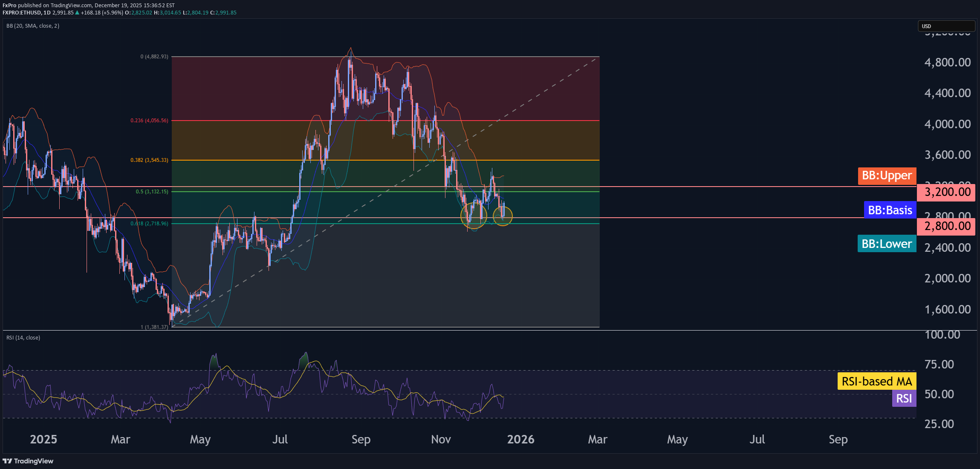Click the green price-change arrow in the header
The width and height of the screenshot is (980, 469).
click(x=77, y=13)
